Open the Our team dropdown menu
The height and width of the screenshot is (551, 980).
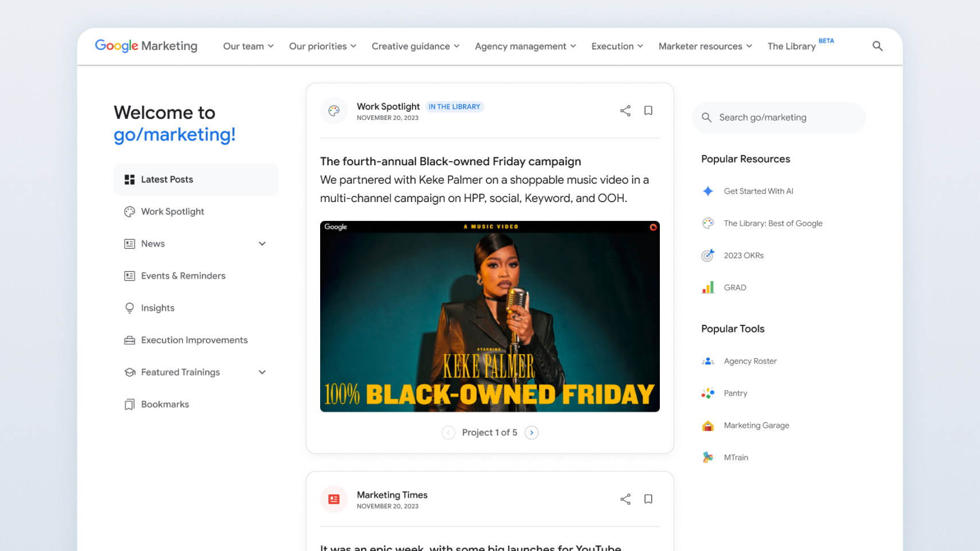pos(248,46)
